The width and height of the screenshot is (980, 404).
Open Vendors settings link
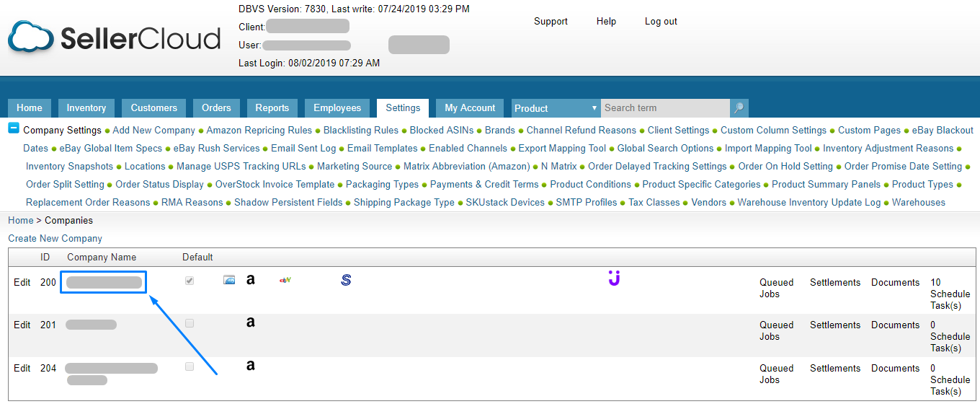(709, 203)
